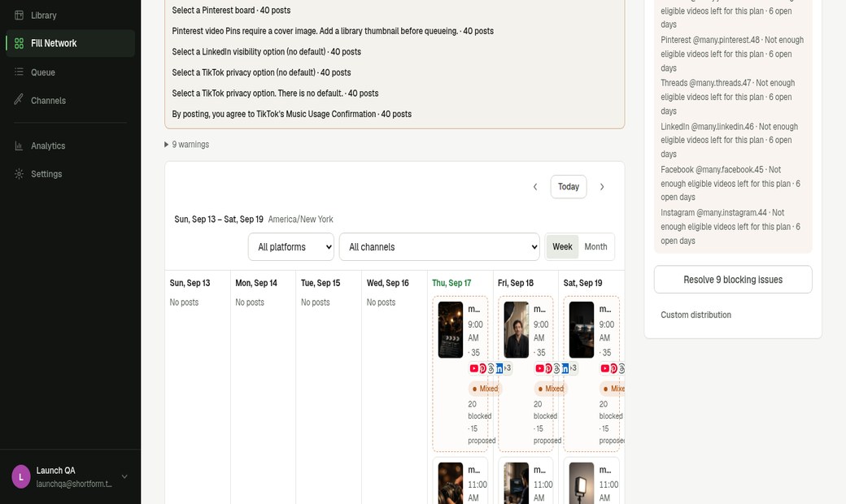This screenshot has width=846, height=504.
Task: Click LinkedIn icon on Thu 9:00 AM post
Action: 499,368
